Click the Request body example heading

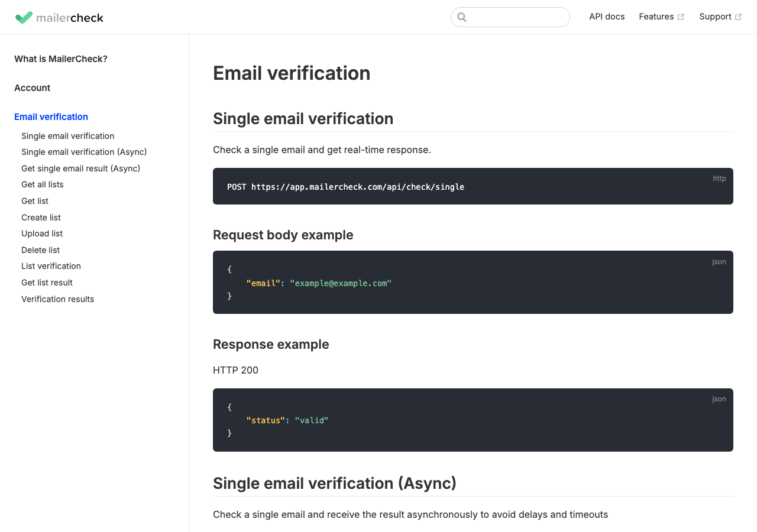(283, 235)
